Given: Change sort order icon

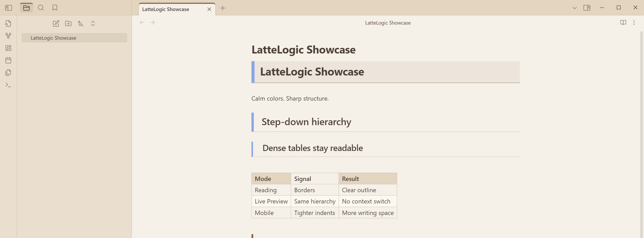Looking at the screenshot, I should pos(80,24).
